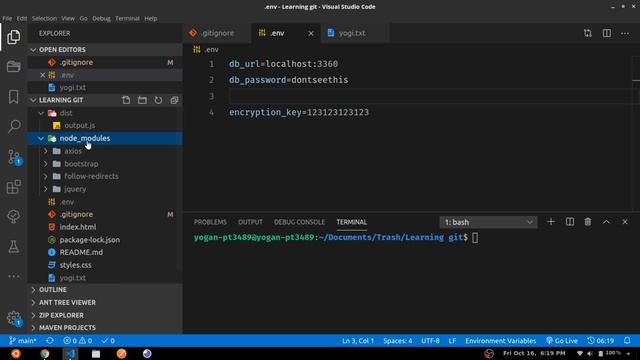Click Environment Variables language mode
This screenshot has width=640, height=360.
point(500,340)
